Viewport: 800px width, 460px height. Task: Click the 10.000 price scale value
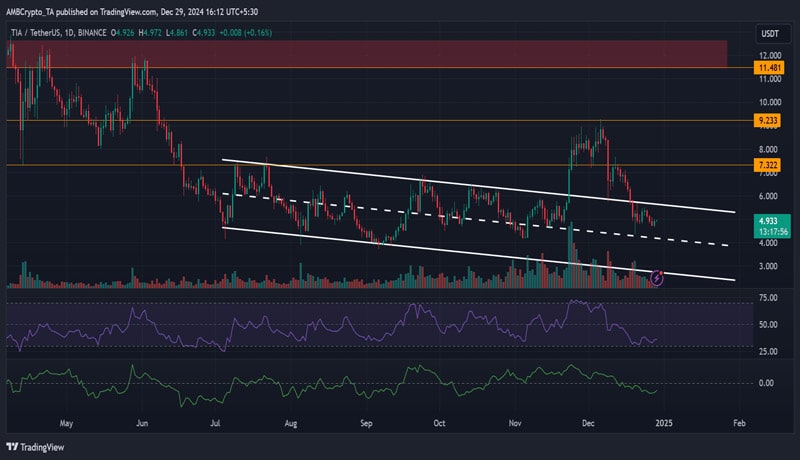770,102
